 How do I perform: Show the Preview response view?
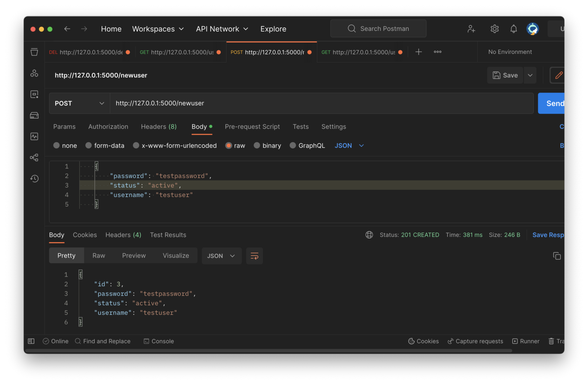[x=134, y=255]
